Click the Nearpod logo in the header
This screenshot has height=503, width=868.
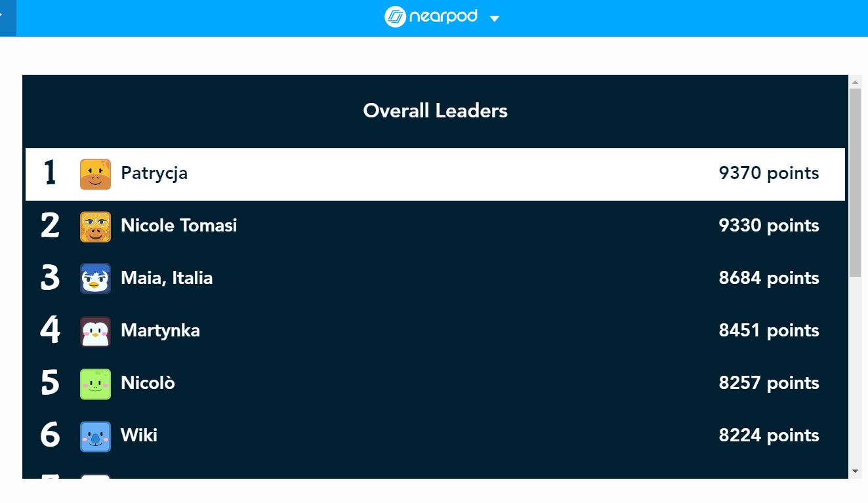[431, 16]
